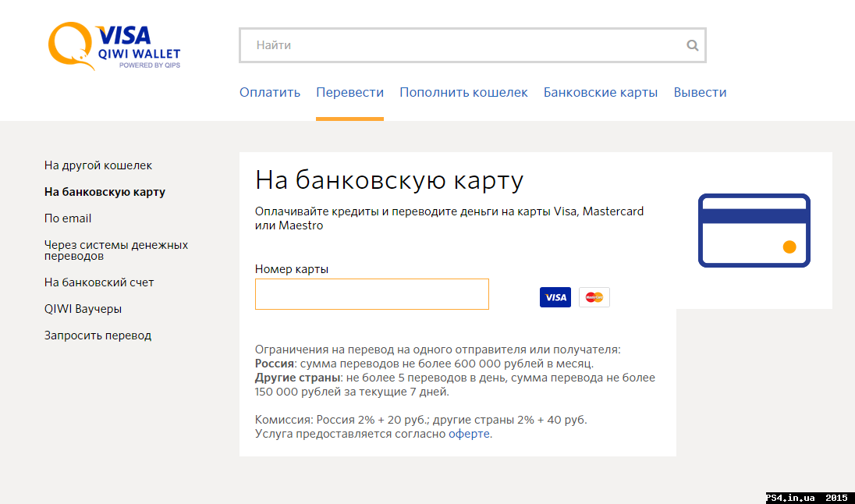Open the Перевести tab

(x=349, y=91)
